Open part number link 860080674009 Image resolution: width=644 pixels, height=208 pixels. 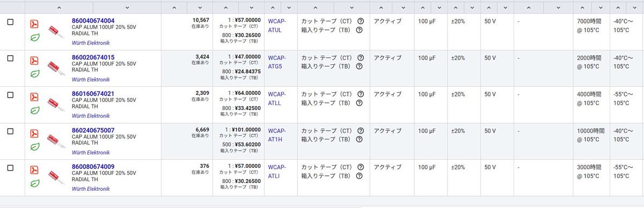pyautogui.click(x=93, y=167)
